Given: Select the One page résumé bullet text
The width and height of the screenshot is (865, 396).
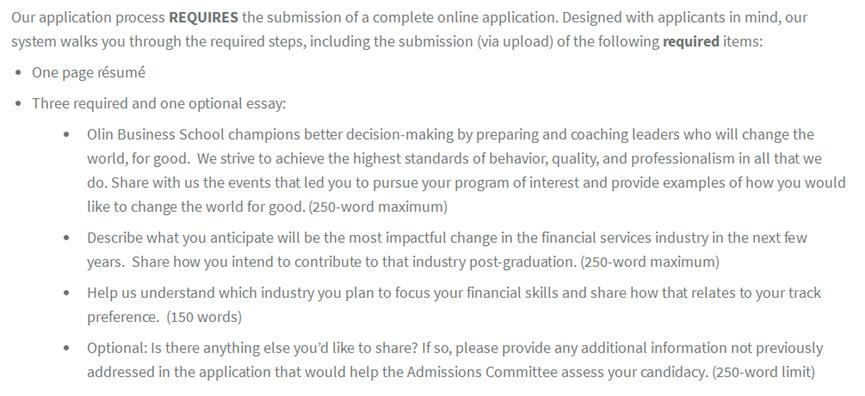Looking at the screenshot, I should (x=88, y=73).
